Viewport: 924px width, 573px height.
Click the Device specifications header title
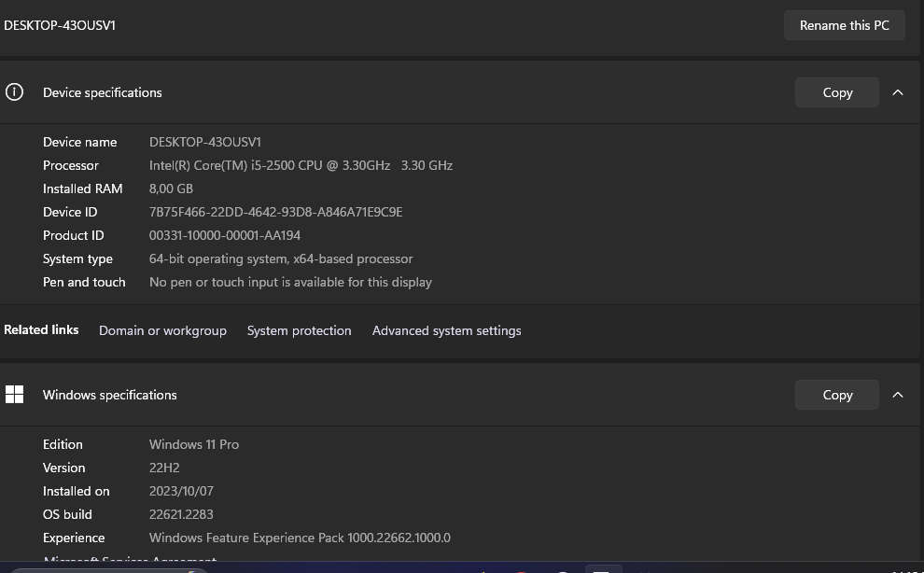point(103,92)
